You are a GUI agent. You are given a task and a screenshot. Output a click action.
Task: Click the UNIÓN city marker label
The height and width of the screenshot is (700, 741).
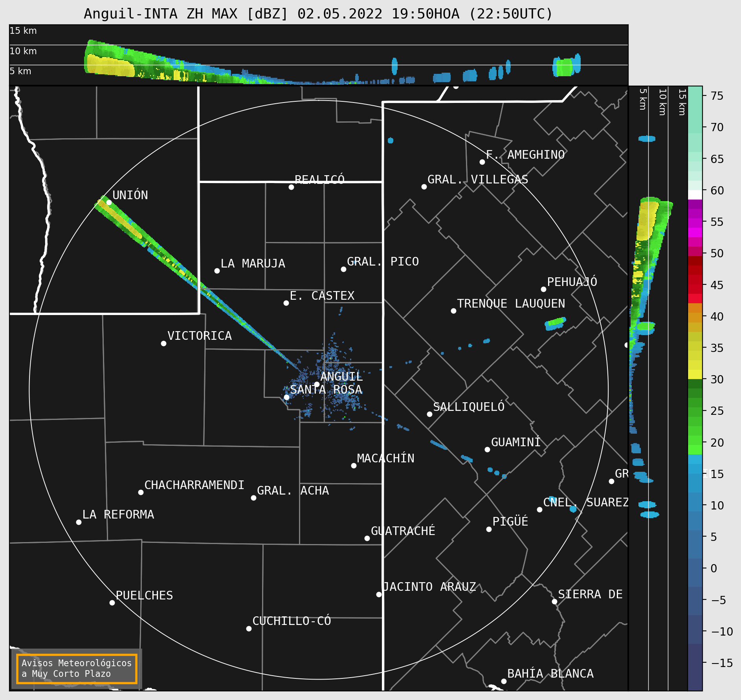pos(130,195)
